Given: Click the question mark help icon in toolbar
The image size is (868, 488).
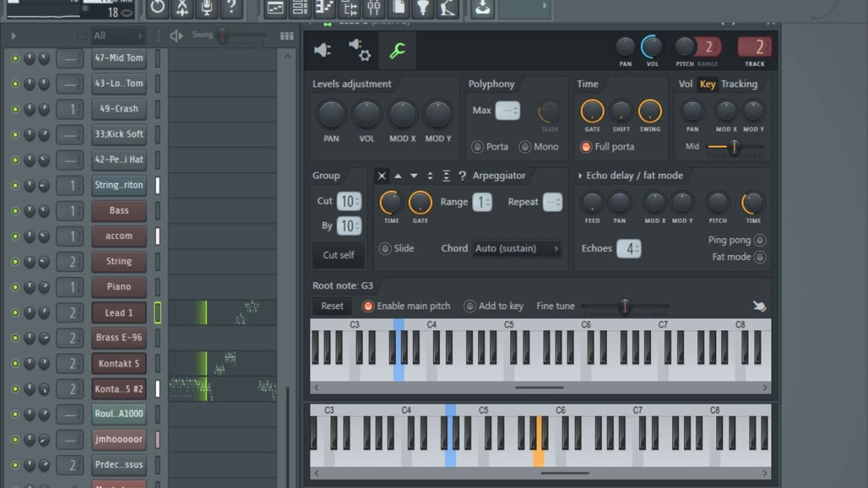Looking at the screenshot, I should [x=231, y=8].
